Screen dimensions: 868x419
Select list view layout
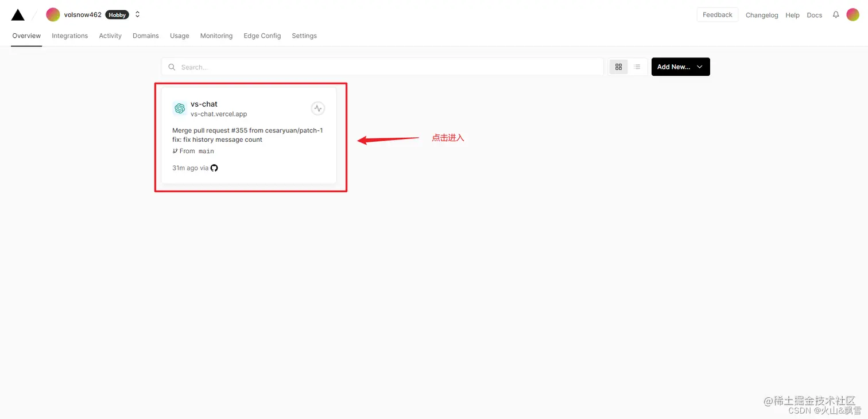[x=637, y=67]
